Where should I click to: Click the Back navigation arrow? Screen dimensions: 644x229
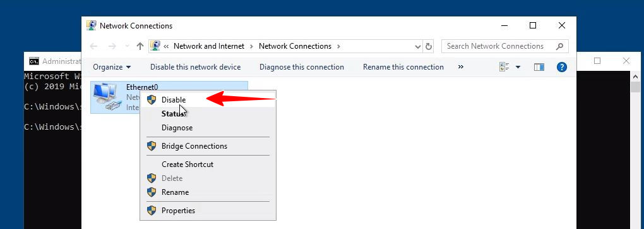[x=93, y=46]
